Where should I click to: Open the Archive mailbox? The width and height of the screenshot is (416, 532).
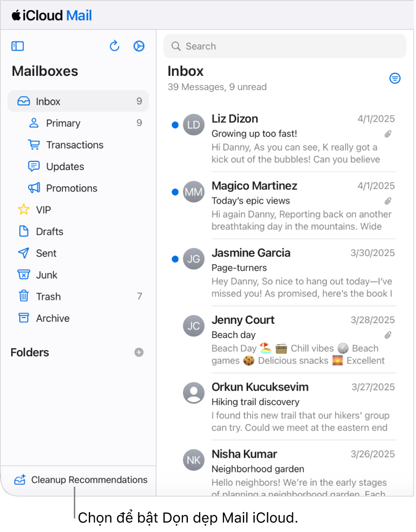coord(78,318)
